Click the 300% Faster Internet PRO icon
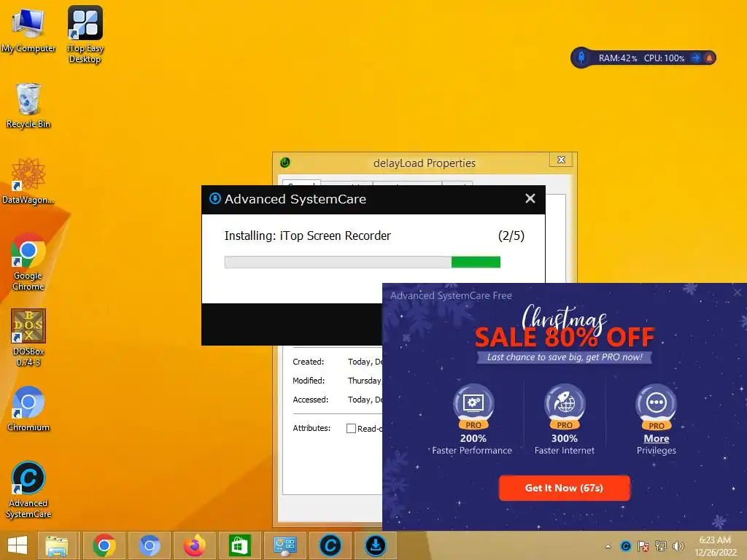The height and width of the screenshot is (560, 747). 565,406
